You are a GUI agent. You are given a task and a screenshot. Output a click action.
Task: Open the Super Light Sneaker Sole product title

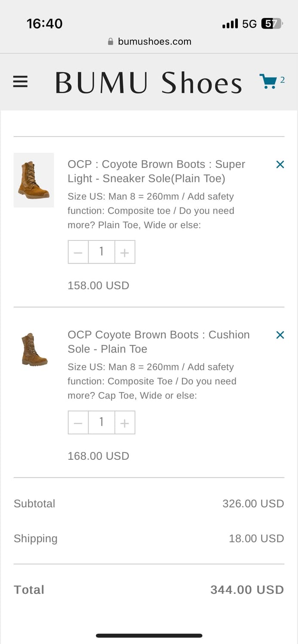coord(156,171)
